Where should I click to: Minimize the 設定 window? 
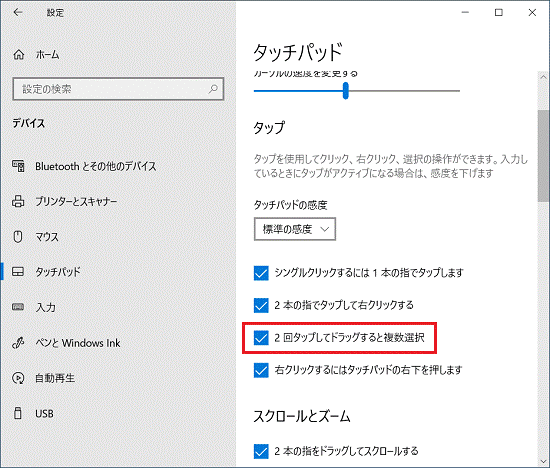(465, 12)
